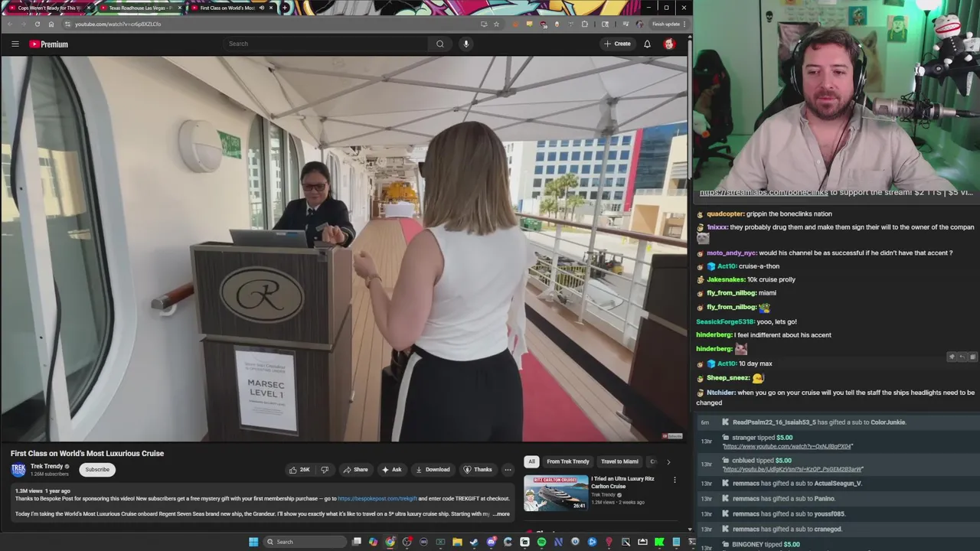The image size is (980, 551).
Task: Click the browser address bar URL
Action: pos(118,24)
